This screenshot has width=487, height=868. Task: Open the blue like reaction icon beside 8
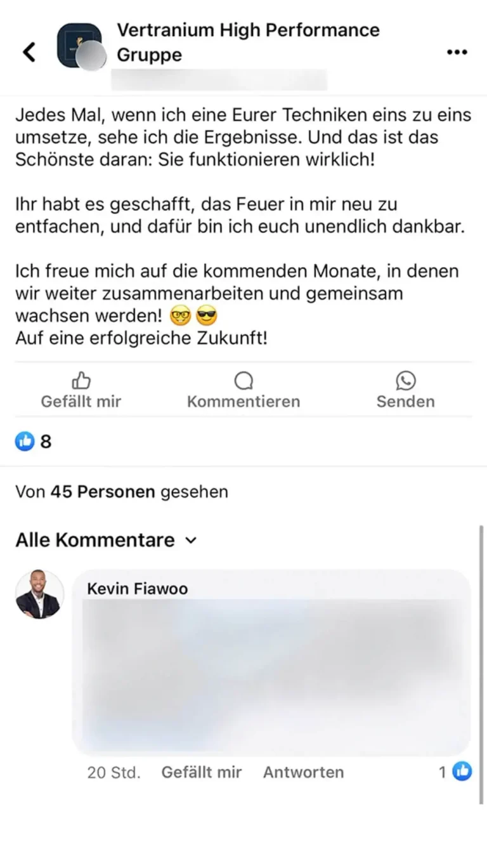[25, 441]
